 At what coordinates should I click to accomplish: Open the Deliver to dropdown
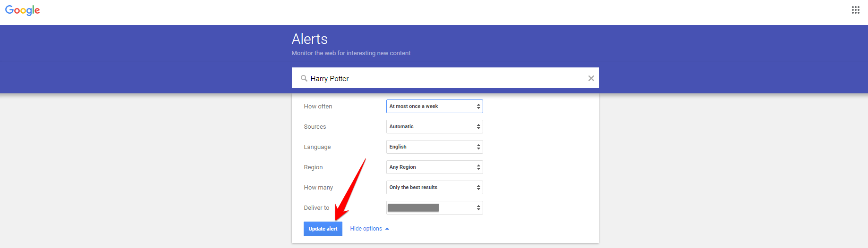point(434,207)
